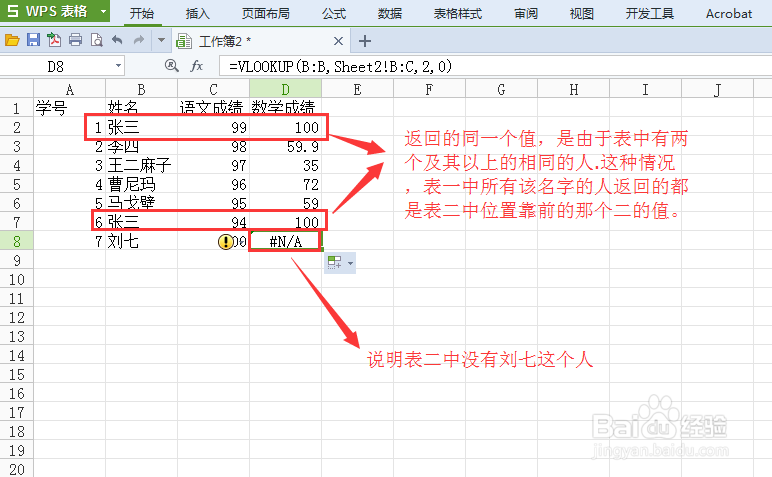The height and width of the screenshot is (477, 772).
Task: Select the 工作簿2 workbook tab
Action: (x=261, y=41)
